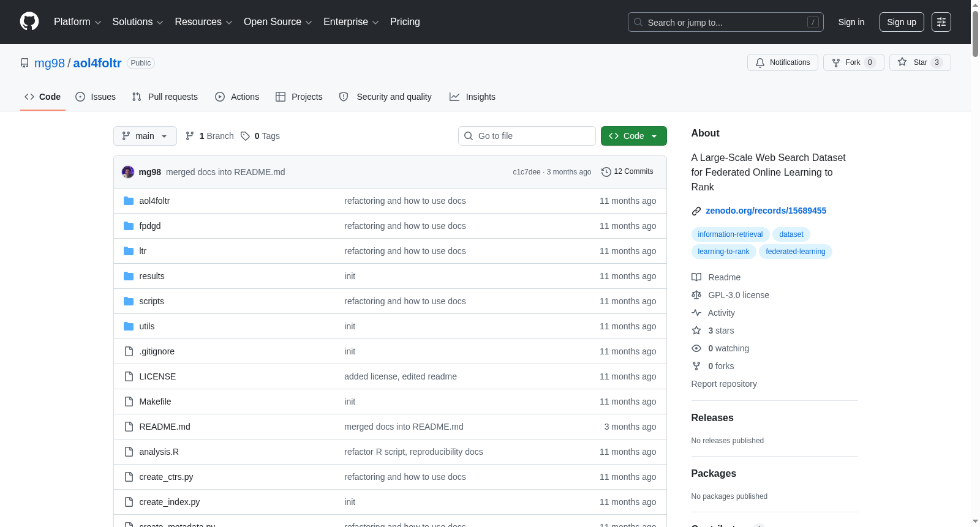
Task: Click the README.md file icon
Action: pos(129,427)
